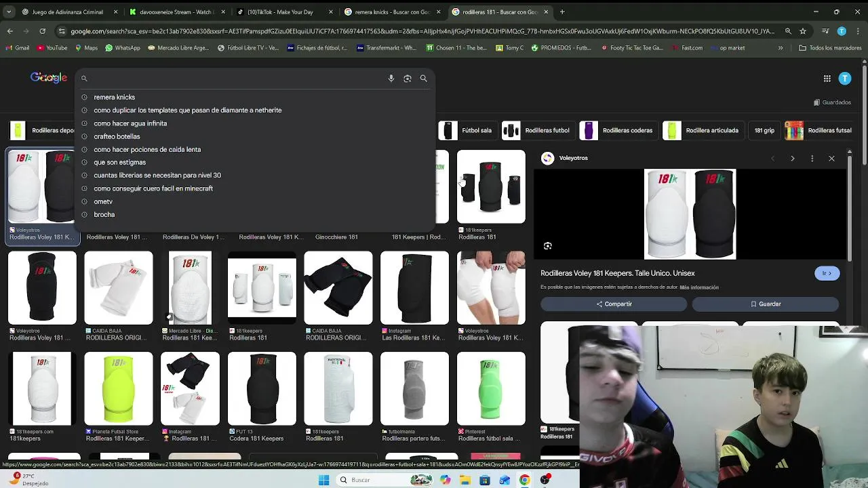Viewport: 868px width, 488px height.
Task: Reload the current page
Action: (x=42, y=31)
